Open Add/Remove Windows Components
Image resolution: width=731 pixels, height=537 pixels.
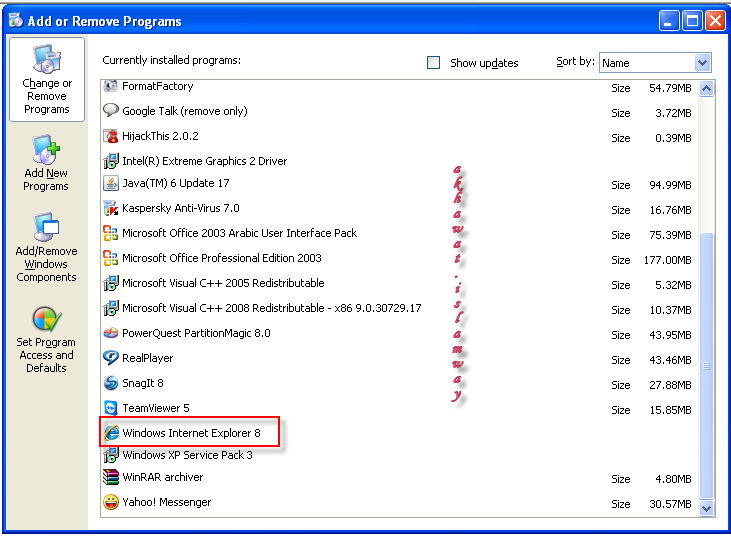[x=46, y=248]
